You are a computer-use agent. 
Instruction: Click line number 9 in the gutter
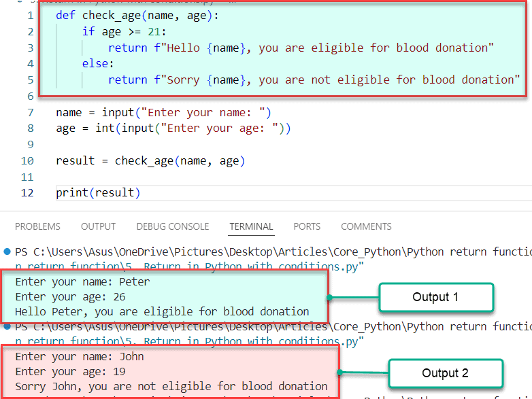point(31,145)
